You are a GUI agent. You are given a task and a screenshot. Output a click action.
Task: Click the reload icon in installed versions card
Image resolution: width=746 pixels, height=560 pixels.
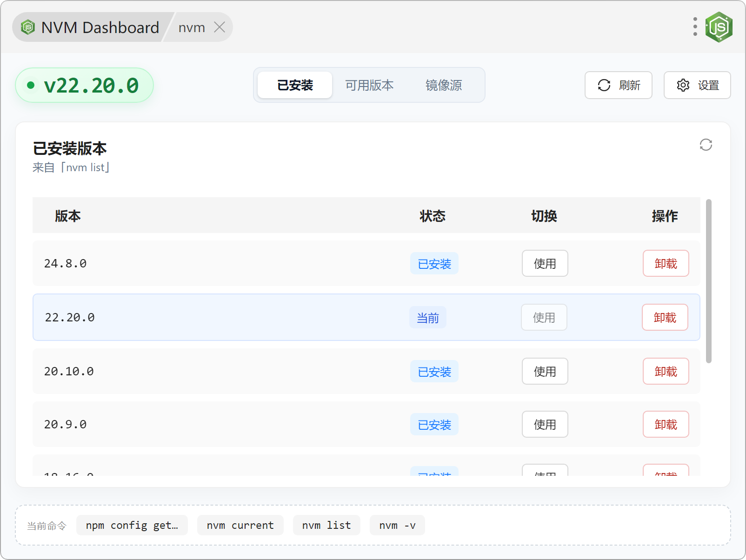706,145
